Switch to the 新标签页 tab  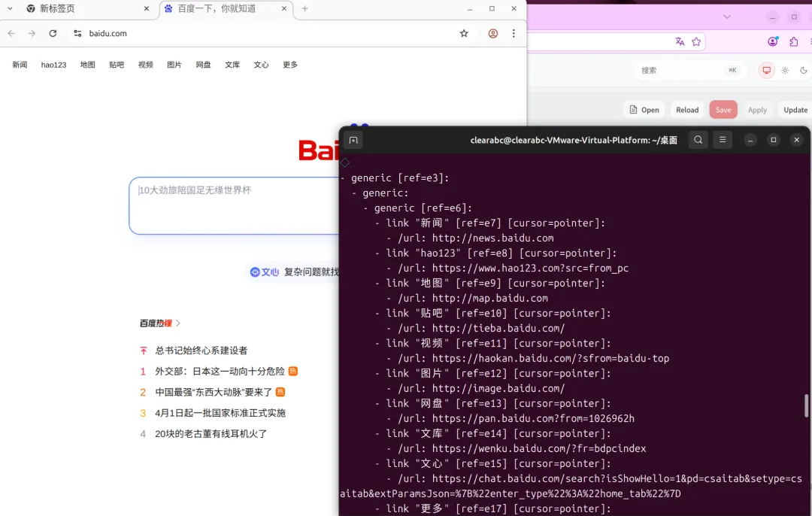click(x=87, y=9)
